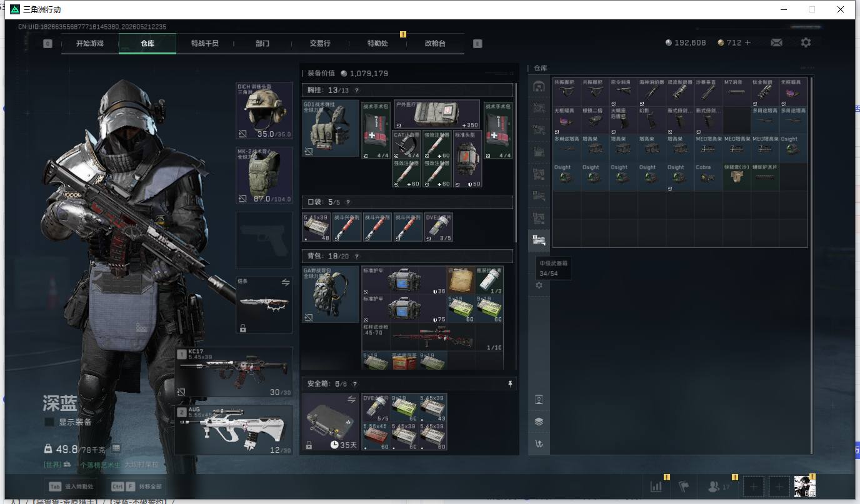Screen dimensions: 860x504
Task: Click the swap arrows on the knife slot
Action: click(x=286, y=283)
